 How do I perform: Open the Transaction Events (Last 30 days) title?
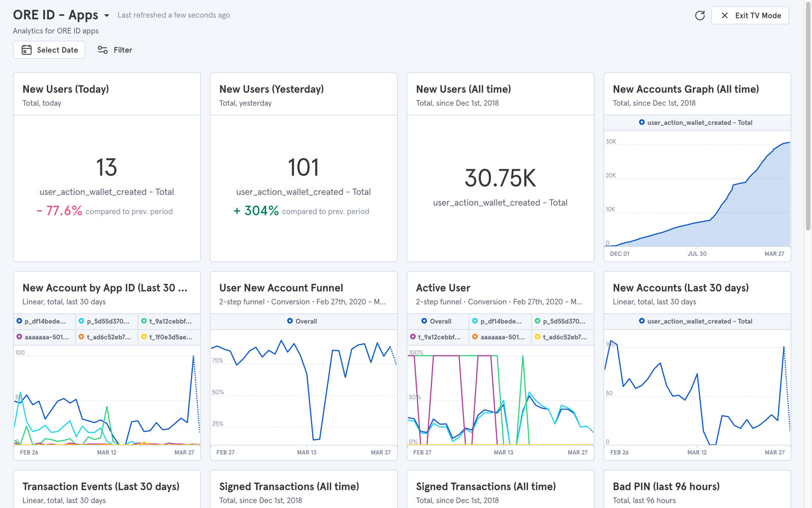tap(101, 486)
